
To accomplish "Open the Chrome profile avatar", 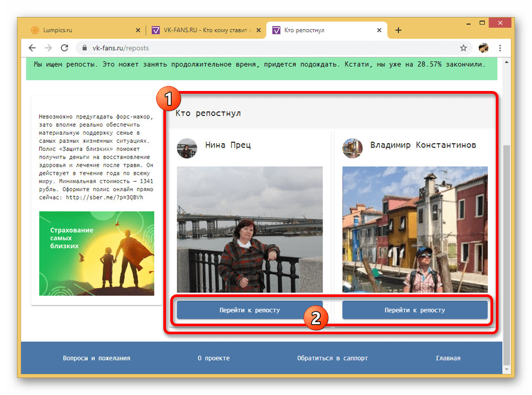I will tap(483, 48).
